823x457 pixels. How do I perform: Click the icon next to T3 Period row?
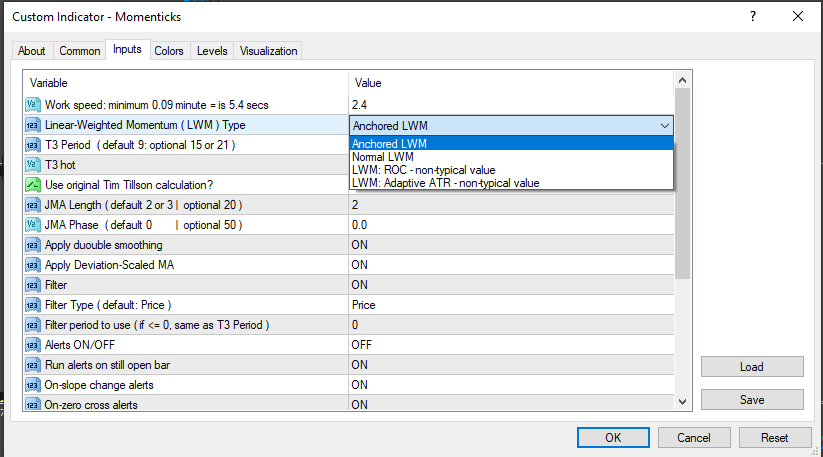(x=33, y=145)
